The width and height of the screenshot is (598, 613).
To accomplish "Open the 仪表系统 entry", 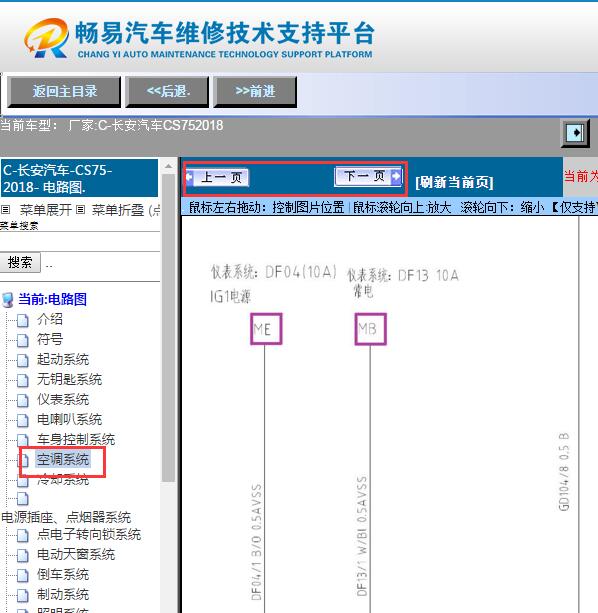I will [x=63, y=400].
